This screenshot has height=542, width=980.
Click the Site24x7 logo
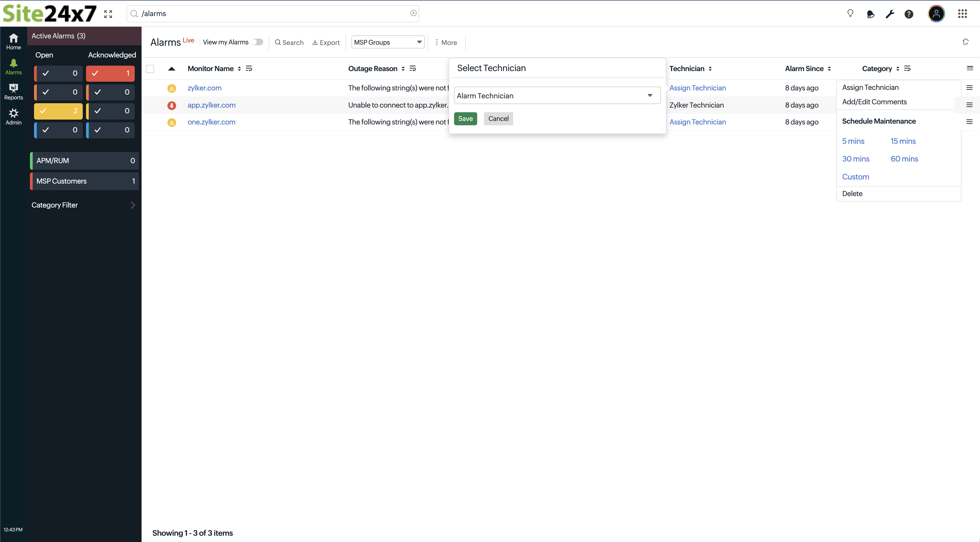[x=50, y=14]
